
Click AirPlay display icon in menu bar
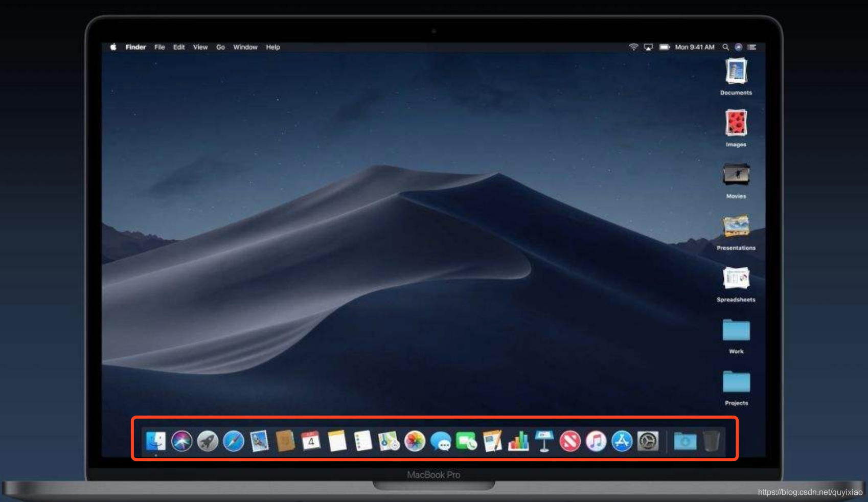[x=648, y=47]
